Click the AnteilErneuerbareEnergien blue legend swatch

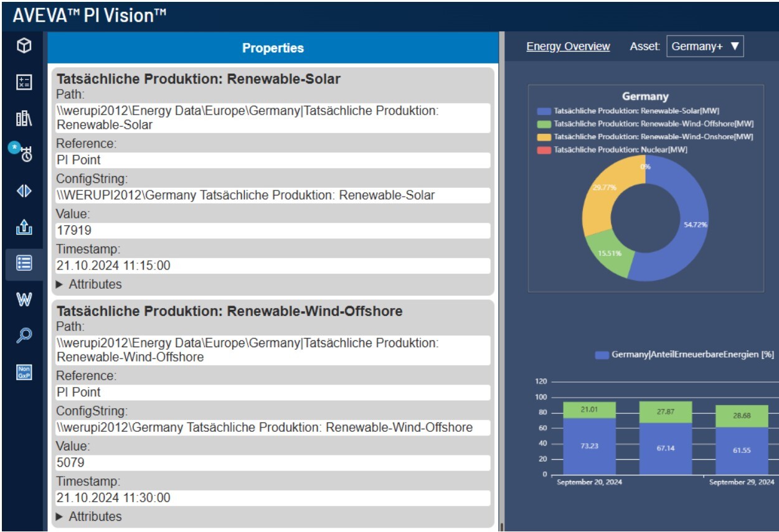pyautogui.click(x=602, y=355)
